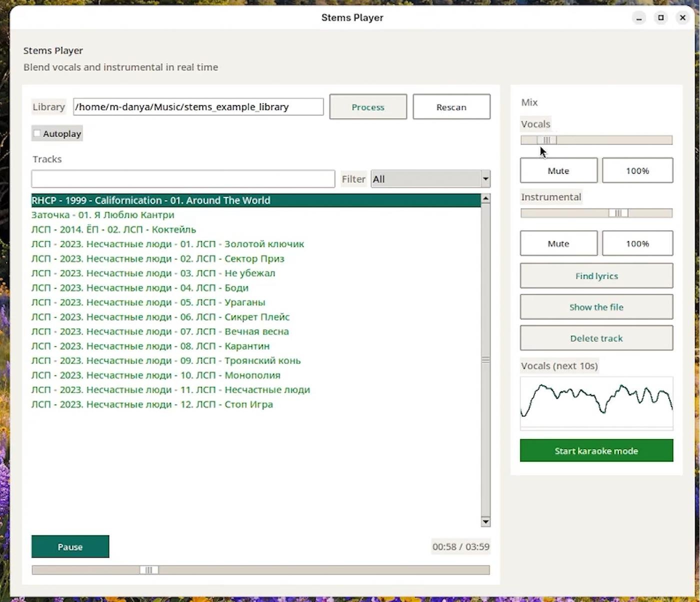The height and width of the screenshot is (602, 700).
Task: Click the Vocals volume slider handle
Action: (547, 140)
